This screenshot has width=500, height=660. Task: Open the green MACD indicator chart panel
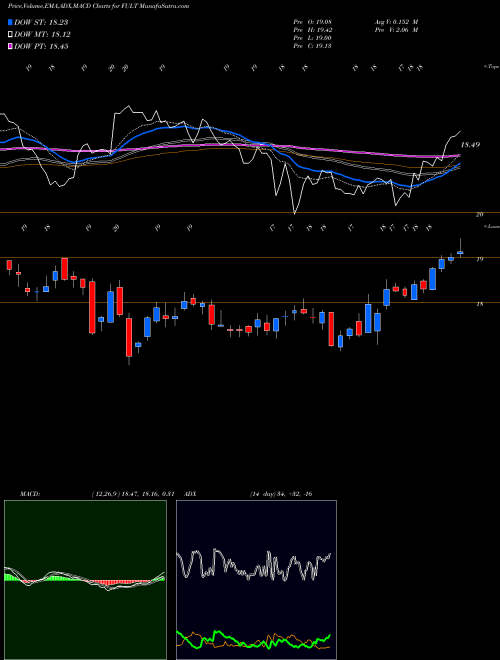pos(85,580)
